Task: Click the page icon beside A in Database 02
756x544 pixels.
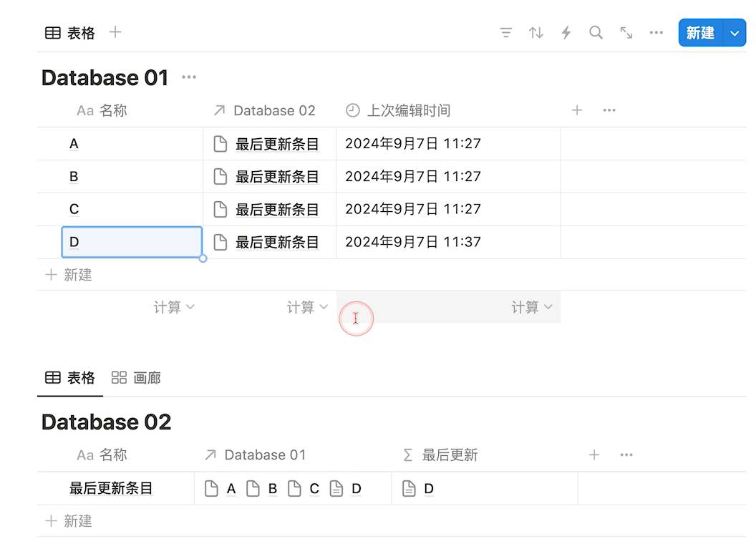Action: (x=211, y=489)
